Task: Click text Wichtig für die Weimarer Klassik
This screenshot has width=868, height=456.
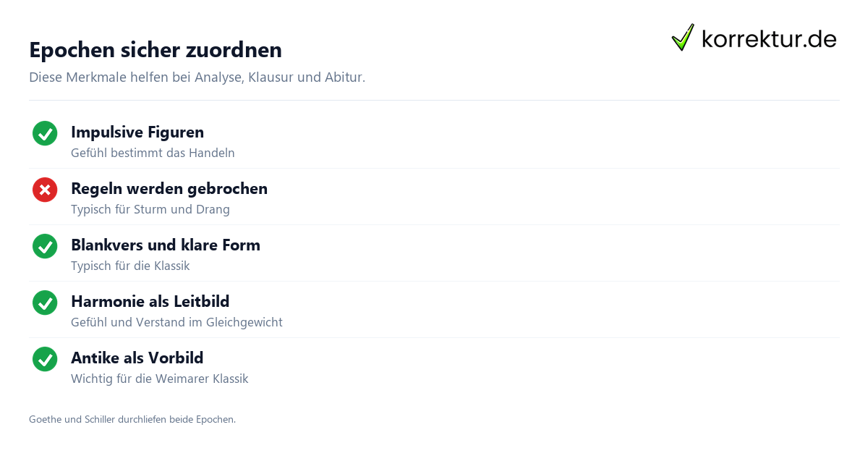Action: pos(160,379)
